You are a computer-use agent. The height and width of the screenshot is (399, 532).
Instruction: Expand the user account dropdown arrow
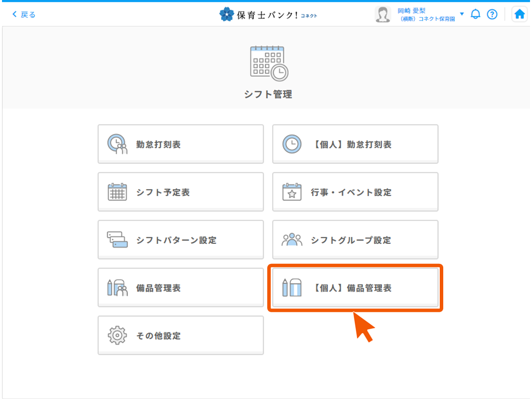(x=462, y=14)
